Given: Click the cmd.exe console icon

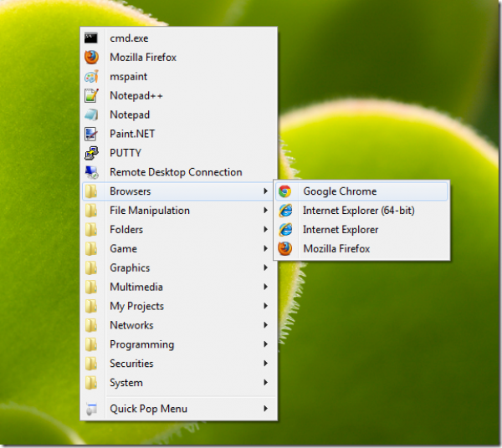Looking at the screenshot, I should tap(91, 38).
